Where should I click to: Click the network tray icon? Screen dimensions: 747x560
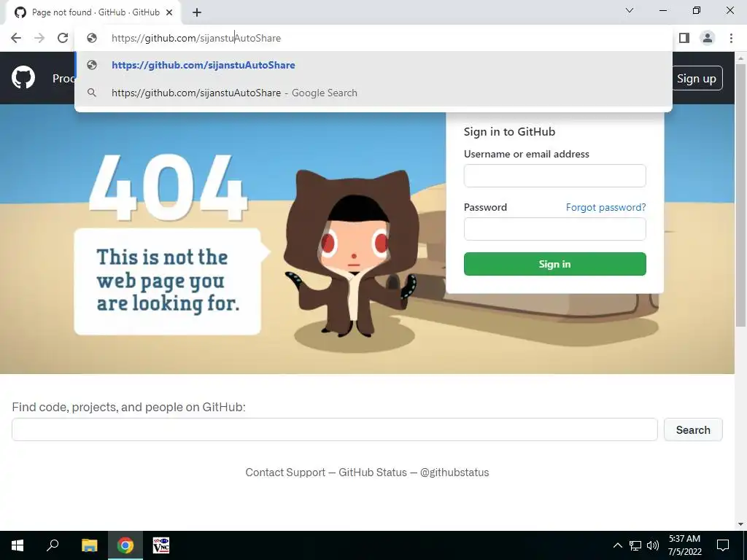(x=635, y=545)
